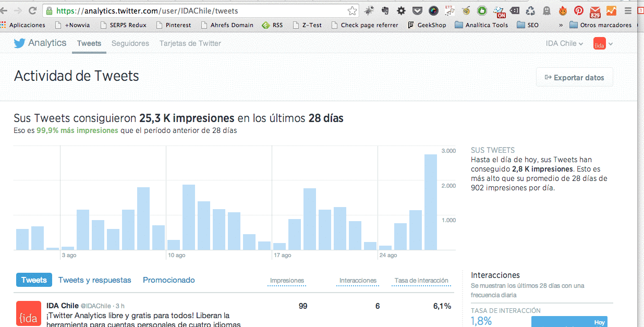
Task: Toggle sorting by the Impresiones column
Action: pyautogui.click(x=287, y=280)
